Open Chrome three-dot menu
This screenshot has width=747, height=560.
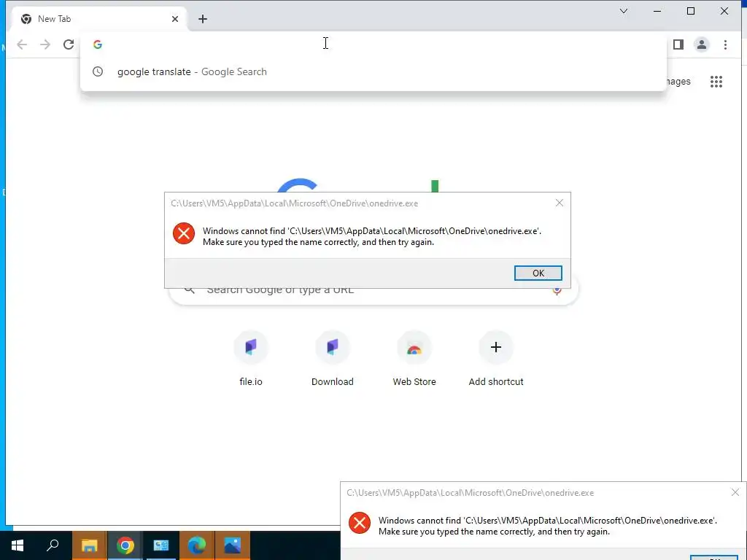pyautogui.click(x=725, y=44)
